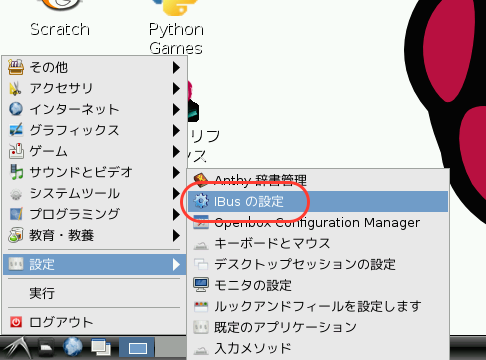Click the キーボードとマウス icon
This screenshot has width=486, height=360.
[x=201, y=246]
